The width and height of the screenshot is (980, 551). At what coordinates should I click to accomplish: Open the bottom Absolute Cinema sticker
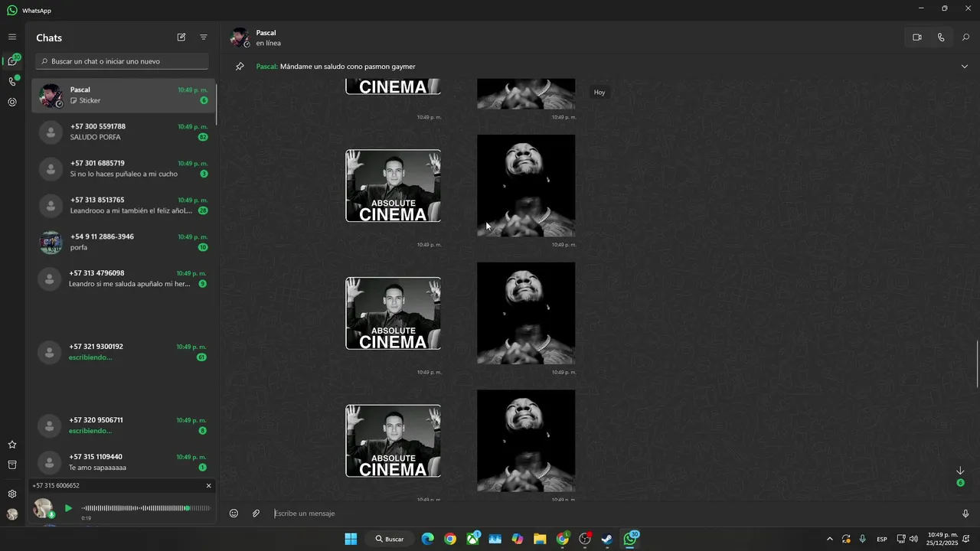[393, 441]
